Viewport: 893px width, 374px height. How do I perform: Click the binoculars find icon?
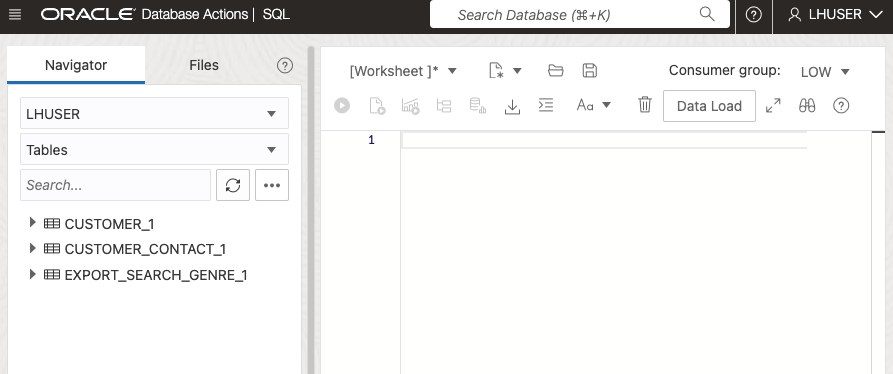point(807,105)
